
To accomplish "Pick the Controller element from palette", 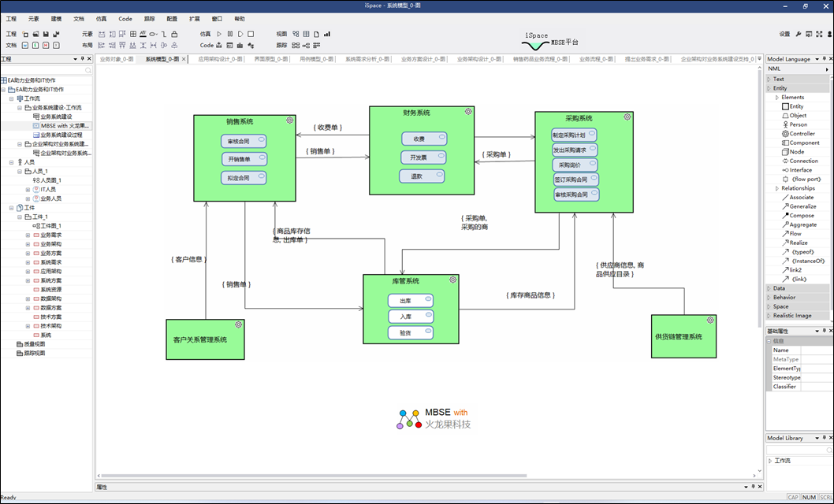I will tap(802, 134).
